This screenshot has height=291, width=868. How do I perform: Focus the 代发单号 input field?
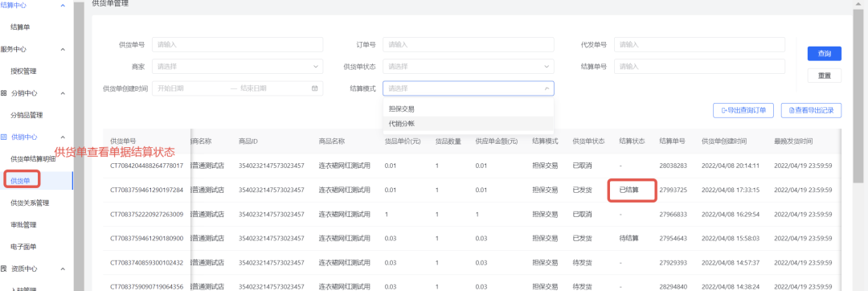[x=699, y=44]
